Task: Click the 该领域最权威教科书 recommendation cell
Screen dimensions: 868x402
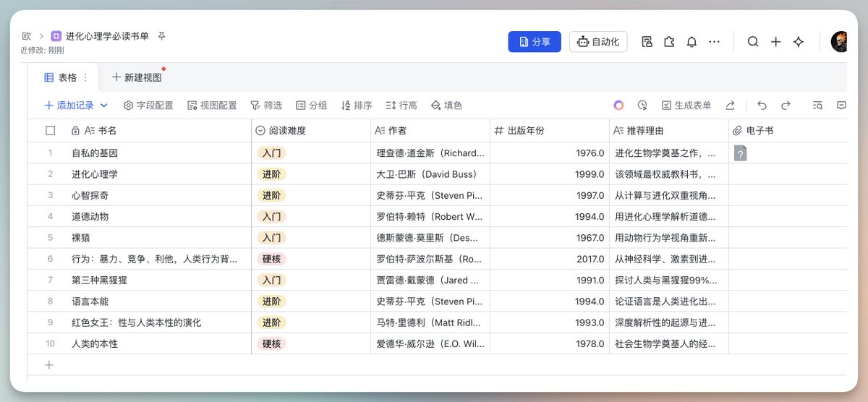Action: (x=669, y=174)
